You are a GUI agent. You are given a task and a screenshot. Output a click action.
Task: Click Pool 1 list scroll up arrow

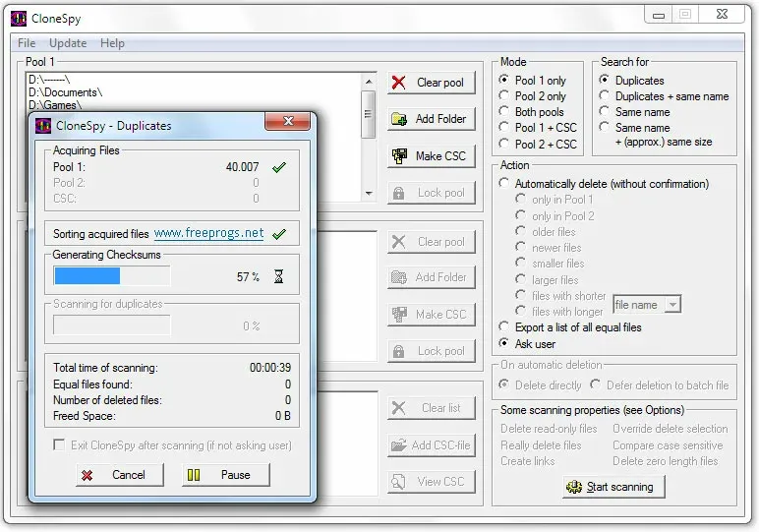pos(369,82)
